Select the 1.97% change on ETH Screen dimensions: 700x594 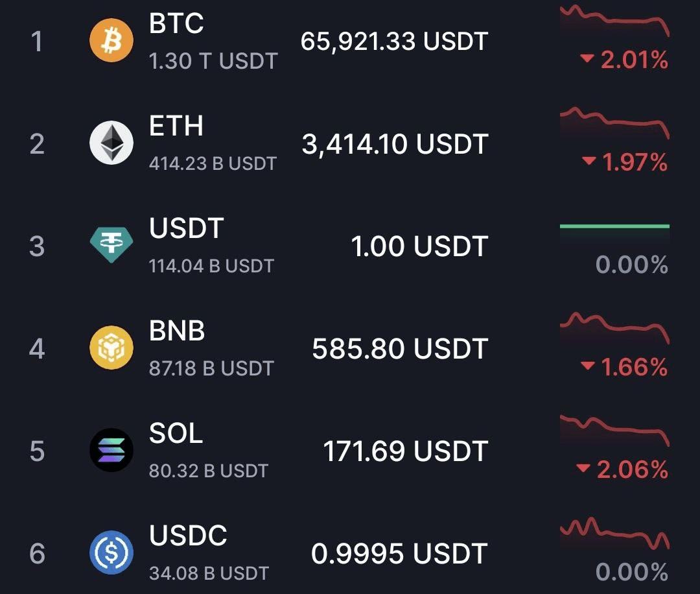635,162
